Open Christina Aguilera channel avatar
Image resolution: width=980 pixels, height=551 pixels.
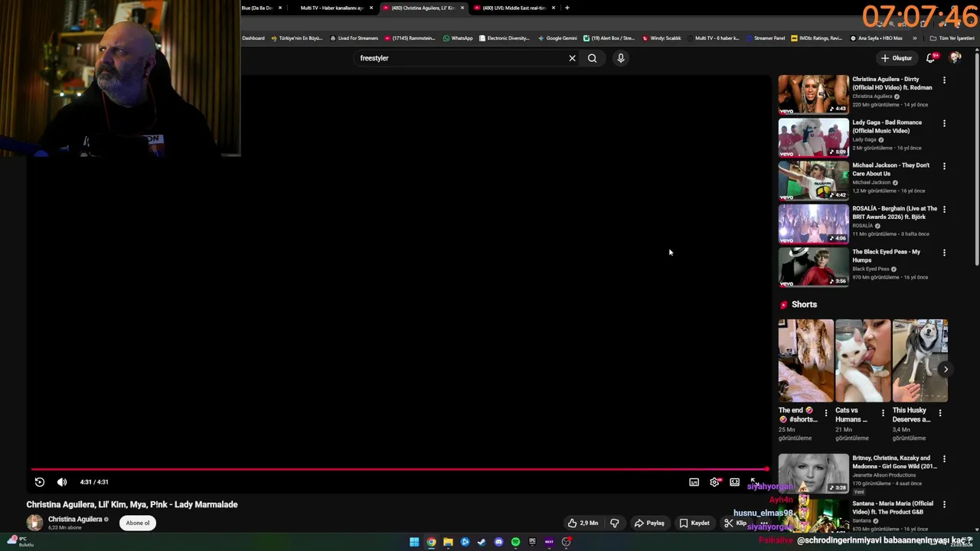(34, 523)
